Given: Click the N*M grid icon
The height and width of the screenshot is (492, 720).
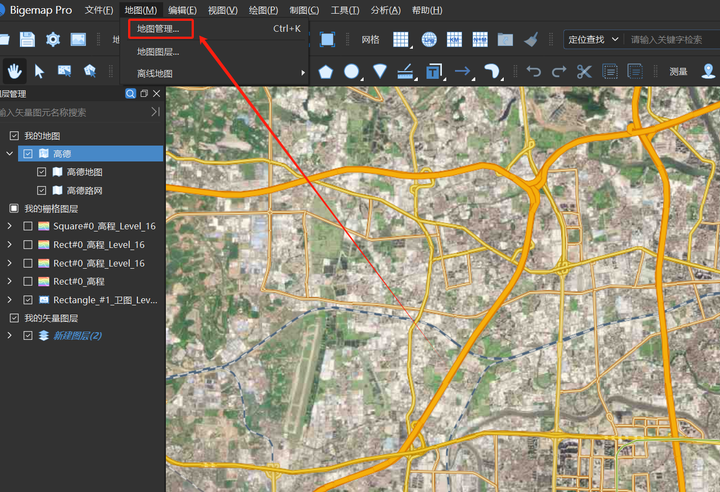Looking at the screenshot, I should coord(480,40).
